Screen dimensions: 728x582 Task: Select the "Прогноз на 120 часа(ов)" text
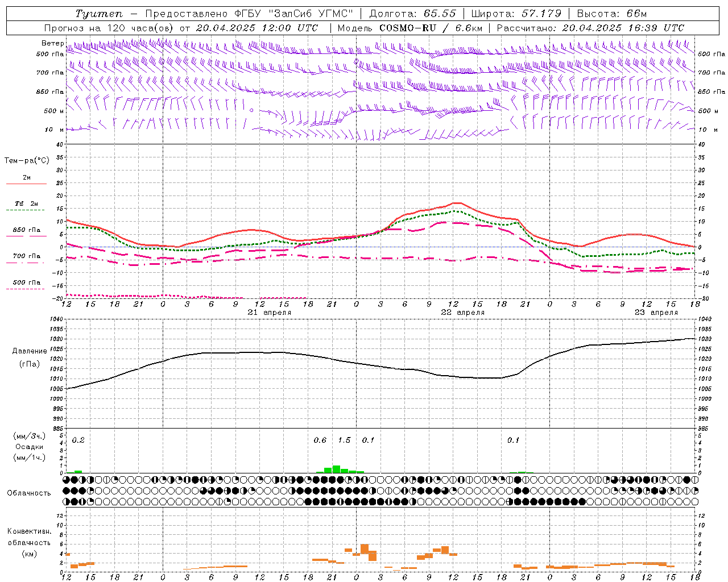(109, 28)
